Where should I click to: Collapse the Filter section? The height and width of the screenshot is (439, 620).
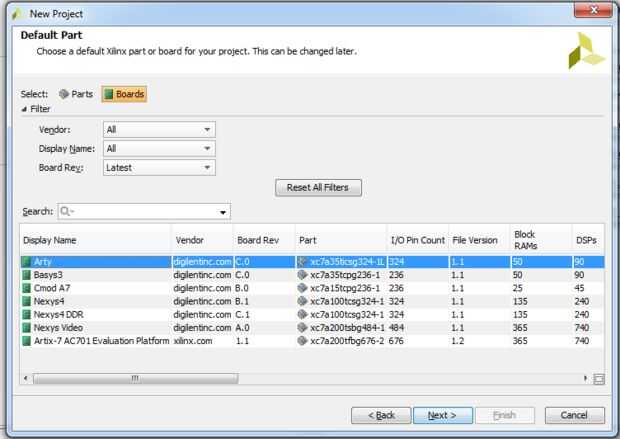coord(25,109)
